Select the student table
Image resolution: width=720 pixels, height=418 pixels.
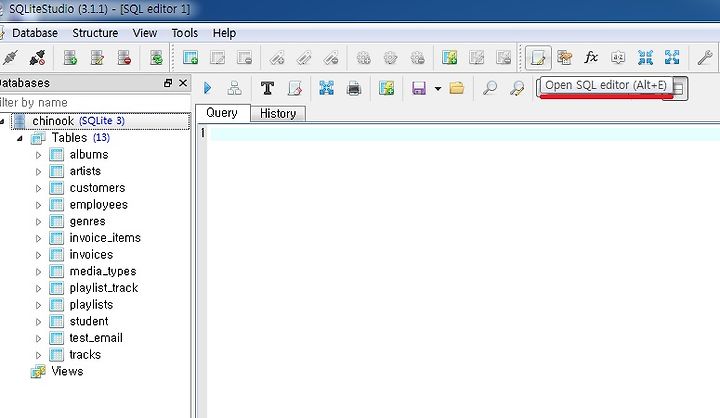(x=89, y=321)
